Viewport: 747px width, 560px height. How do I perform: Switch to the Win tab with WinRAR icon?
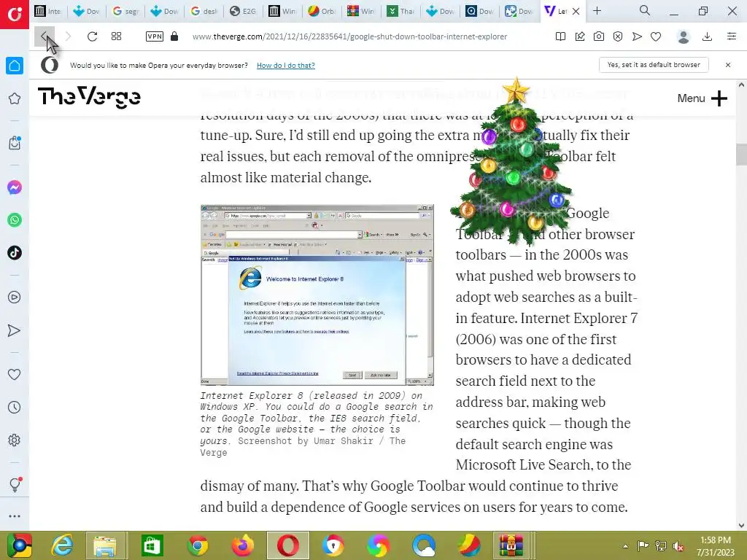coord(360,11)
